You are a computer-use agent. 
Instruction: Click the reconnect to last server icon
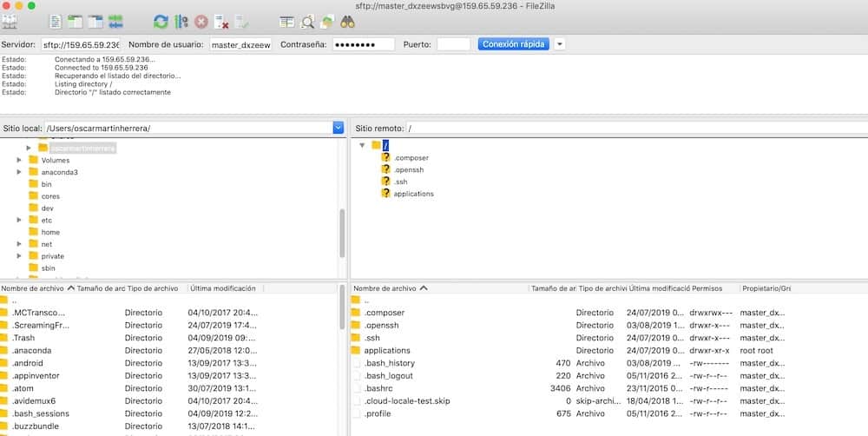coord(241,22)
